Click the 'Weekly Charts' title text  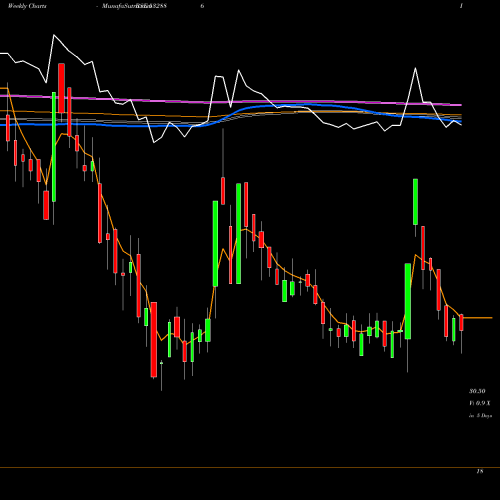click(x=27, y=6)
